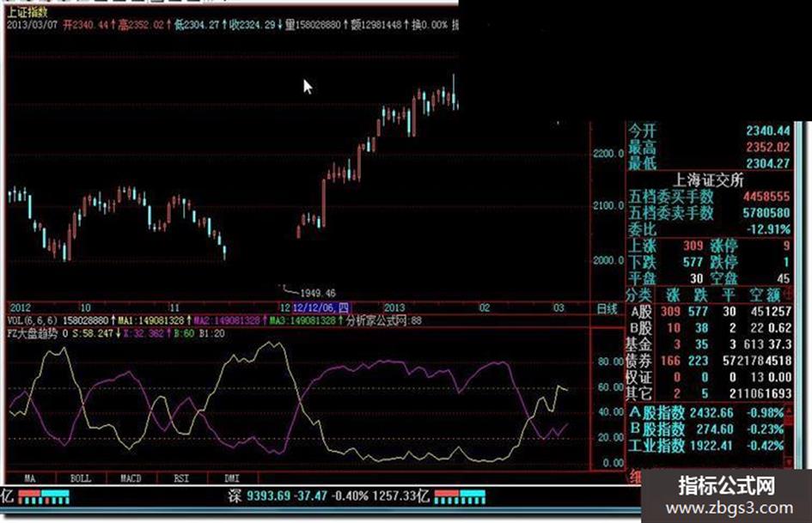Select the 基金 row in category table
The image size is (812, 523).
(x=708, y=344)
